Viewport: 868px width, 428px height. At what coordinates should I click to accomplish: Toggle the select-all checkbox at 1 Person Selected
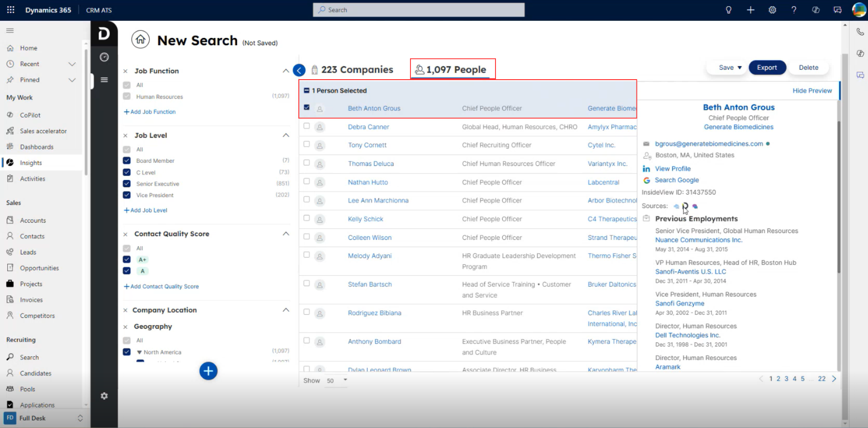307,90
